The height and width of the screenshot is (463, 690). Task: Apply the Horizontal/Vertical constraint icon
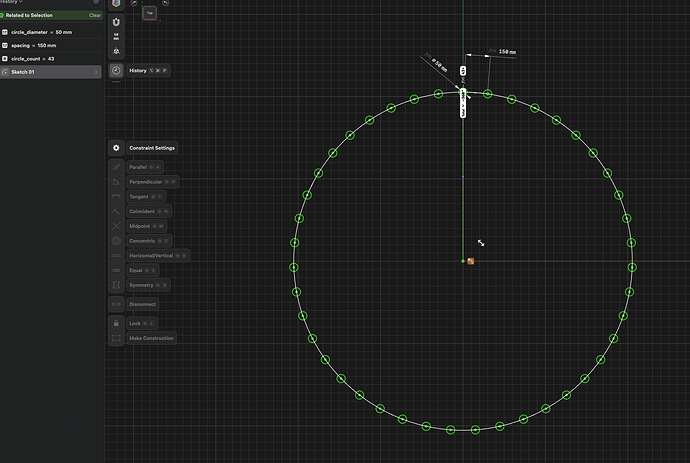[116, 256]
